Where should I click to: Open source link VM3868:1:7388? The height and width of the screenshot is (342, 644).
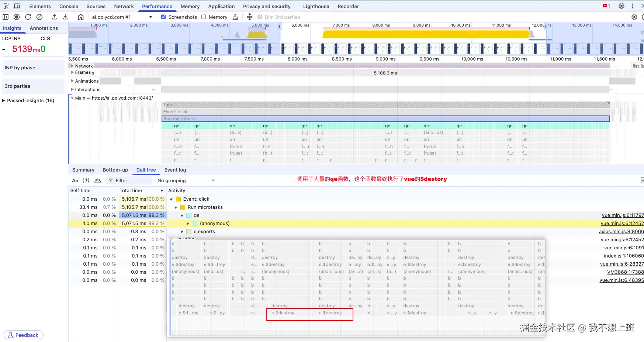pos(626,272)
